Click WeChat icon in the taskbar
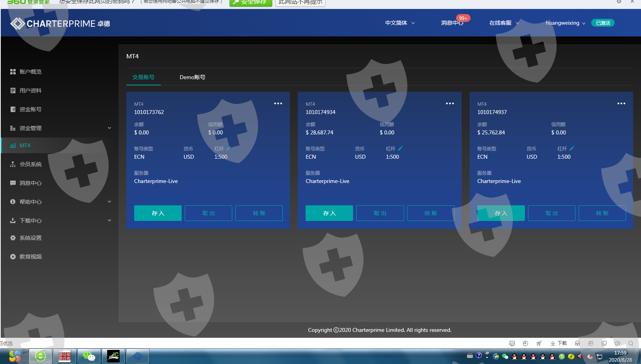The width and height of the screenshot is (641, 364). point(89,356)
